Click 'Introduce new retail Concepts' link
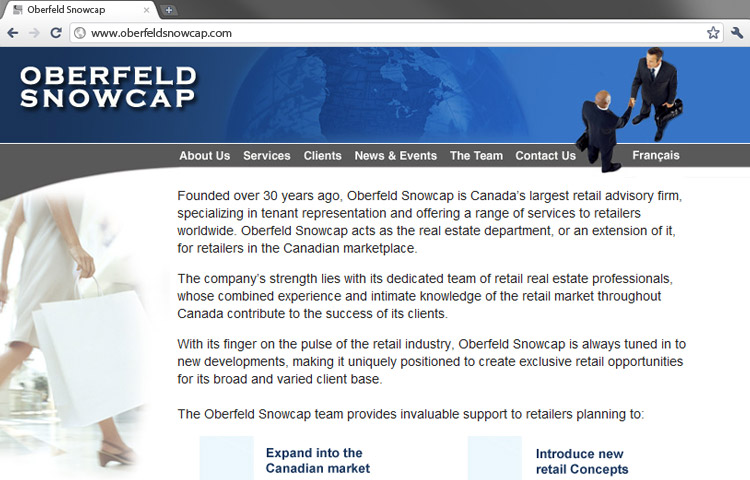The width and height of the screenshot is (750, 480). coord(581,461)
